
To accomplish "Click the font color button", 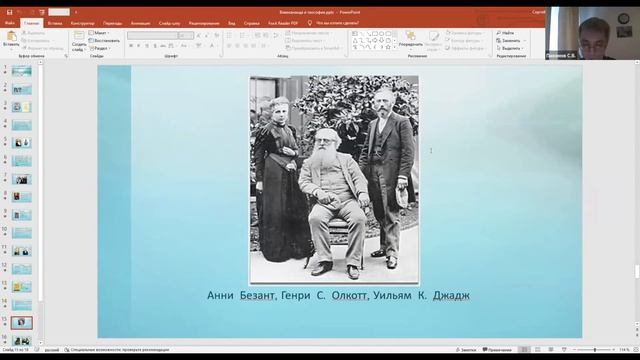I will tap(212, 46).
